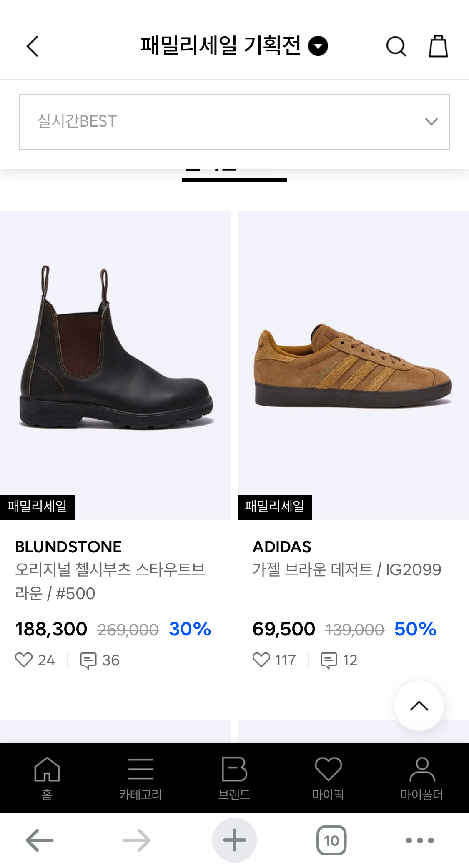Open the search magnifier icon
This screenshot has height=868, width=469.
(x=396, y=46)
